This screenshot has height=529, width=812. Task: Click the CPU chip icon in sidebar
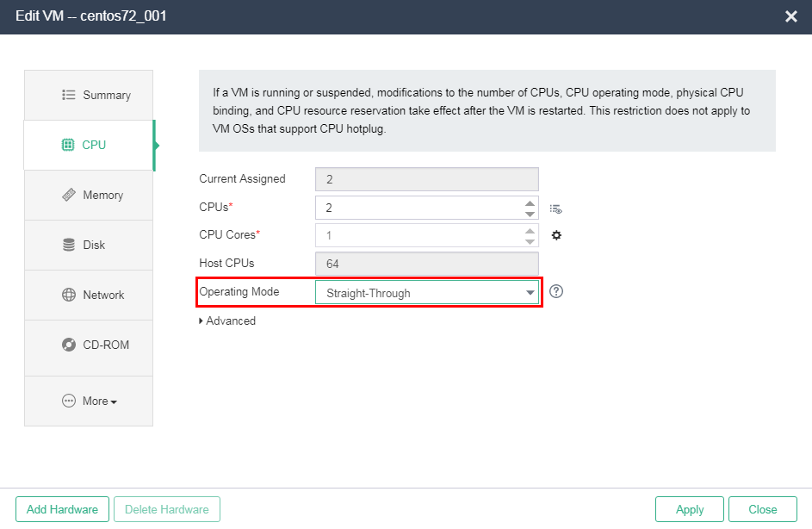click(68, 145)
